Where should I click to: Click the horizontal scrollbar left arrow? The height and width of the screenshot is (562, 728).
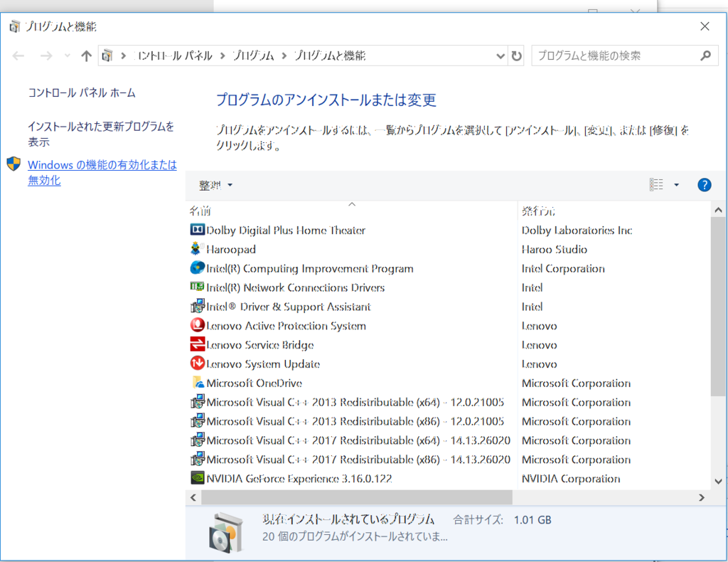click(193, 497)
